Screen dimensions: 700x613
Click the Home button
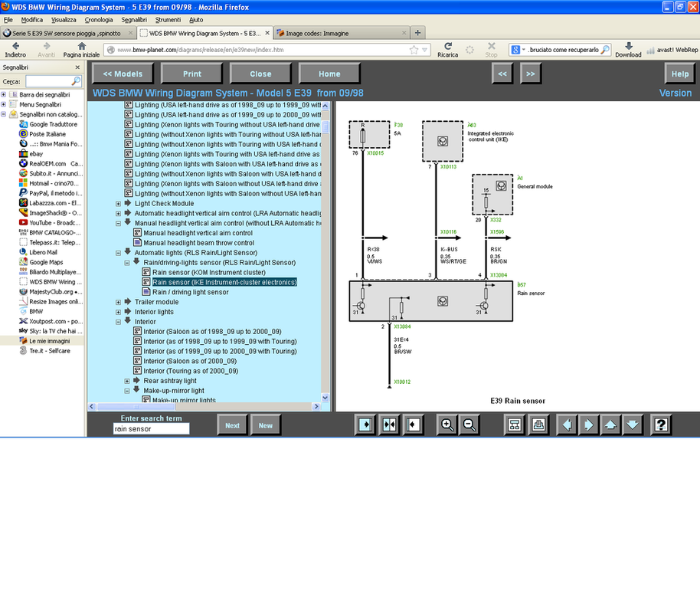coord(329,74)
